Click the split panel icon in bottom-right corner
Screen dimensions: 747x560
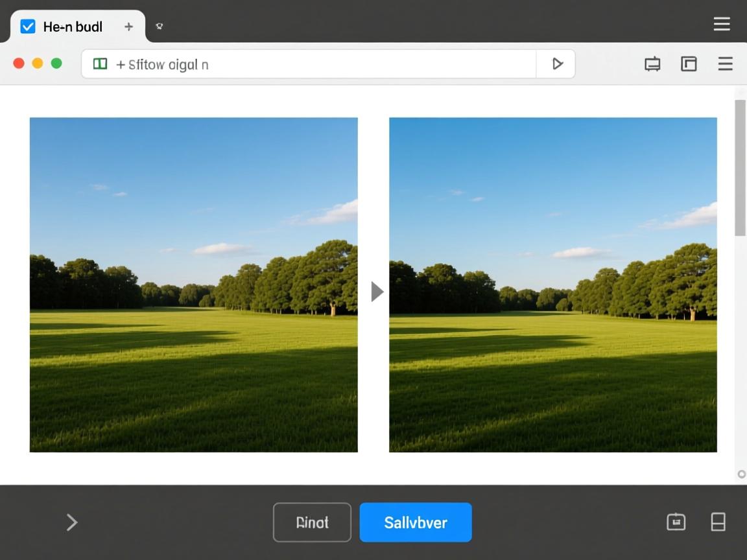click(718, 522)
